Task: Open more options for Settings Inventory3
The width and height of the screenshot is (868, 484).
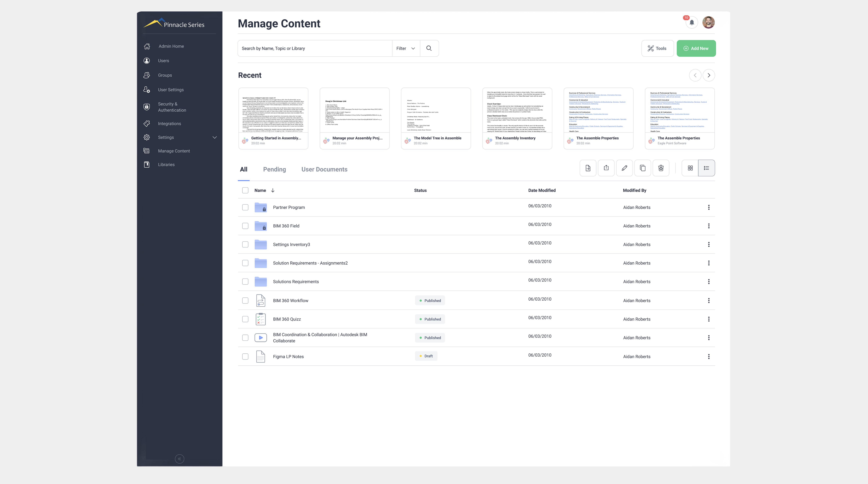Action: coord(709,244)
